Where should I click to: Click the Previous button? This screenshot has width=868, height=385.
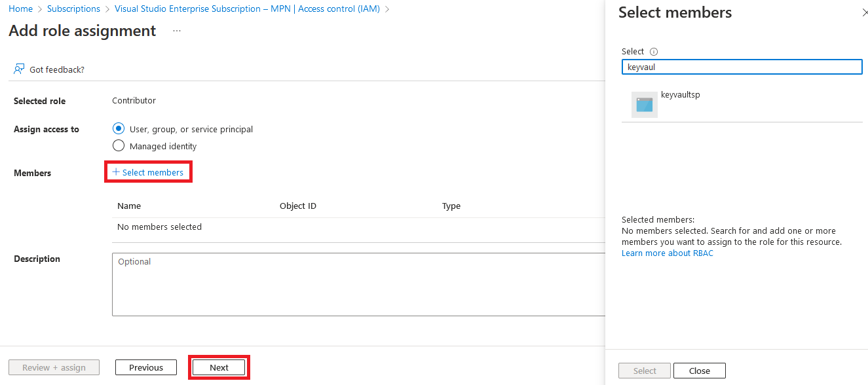click(146, 367)
